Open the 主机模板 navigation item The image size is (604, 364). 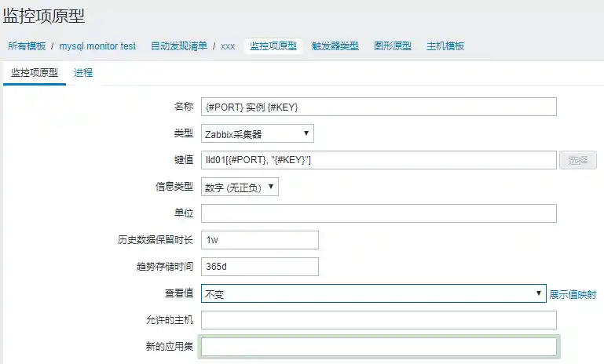coord(445,46)
